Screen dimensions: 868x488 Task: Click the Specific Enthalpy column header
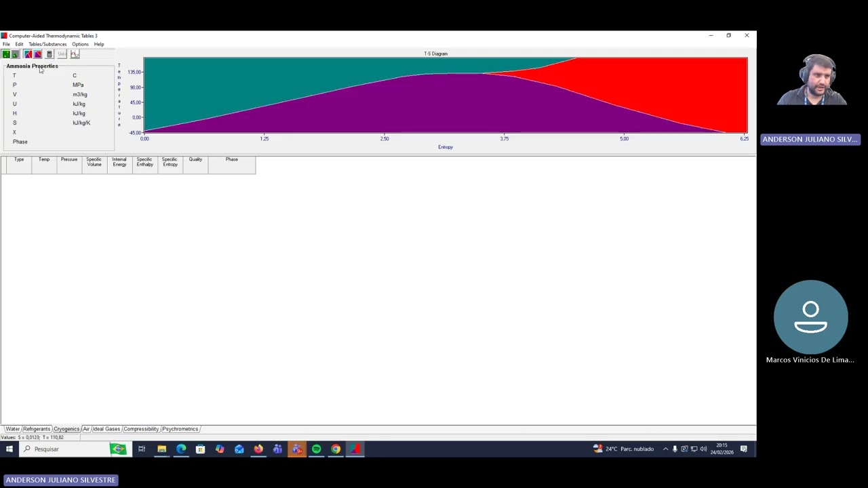tap(144, 165)
